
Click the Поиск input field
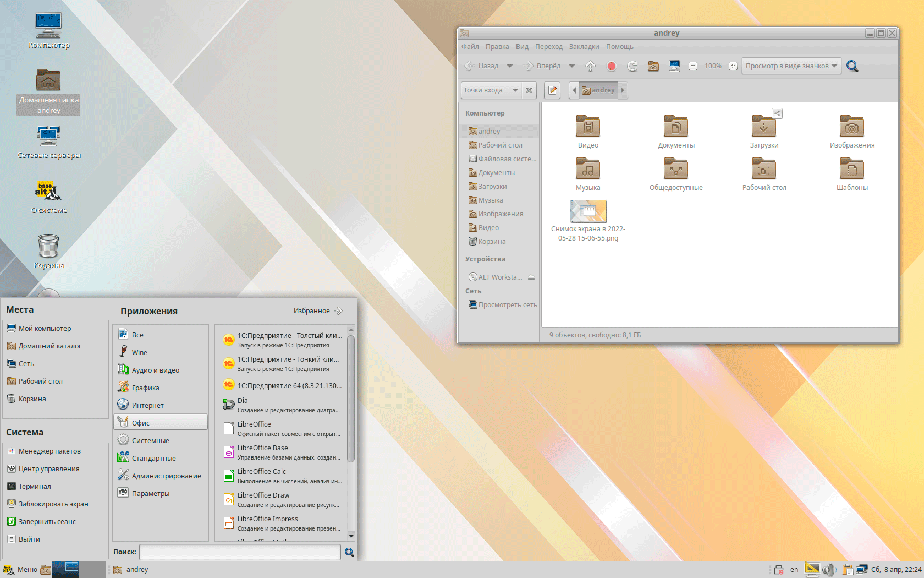click(240, 552)
